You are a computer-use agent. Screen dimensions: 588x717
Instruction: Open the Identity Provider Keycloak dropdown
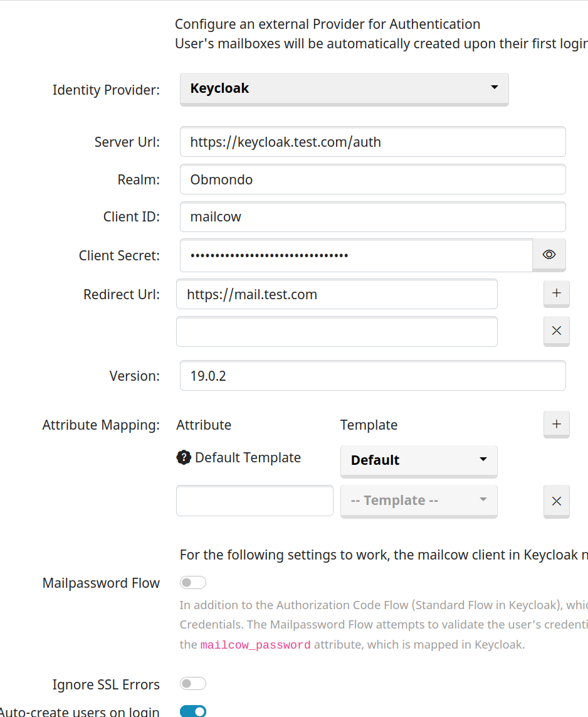tap(344, 88)
